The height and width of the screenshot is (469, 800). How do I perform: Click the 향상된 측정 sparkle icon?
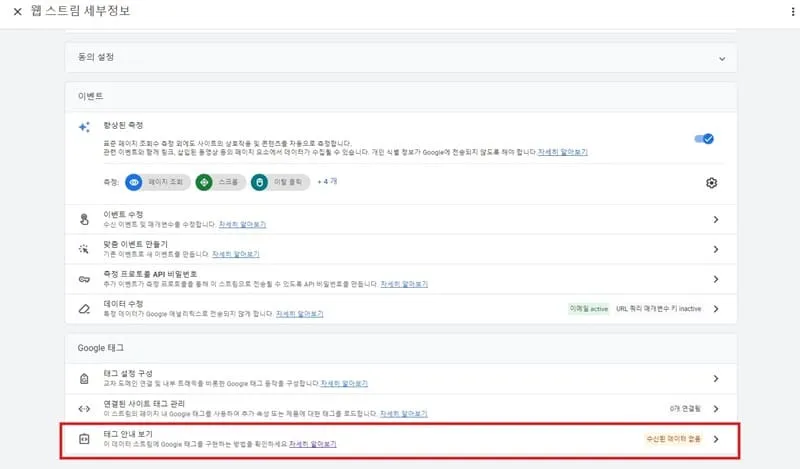click(84, 127)
